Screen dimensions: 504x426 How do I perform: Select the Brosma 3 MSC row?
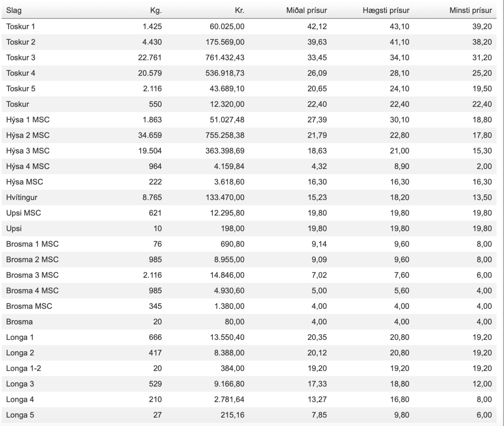pos(249,275)
